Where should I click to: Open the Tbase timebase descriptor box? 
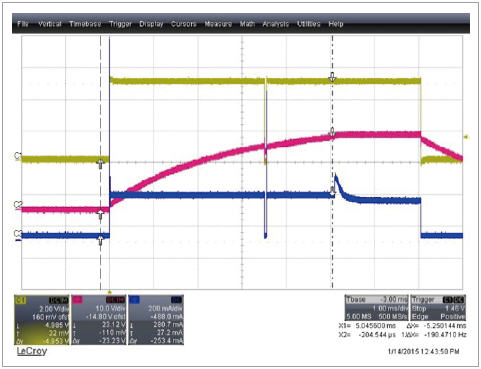(x=377, y=308)
